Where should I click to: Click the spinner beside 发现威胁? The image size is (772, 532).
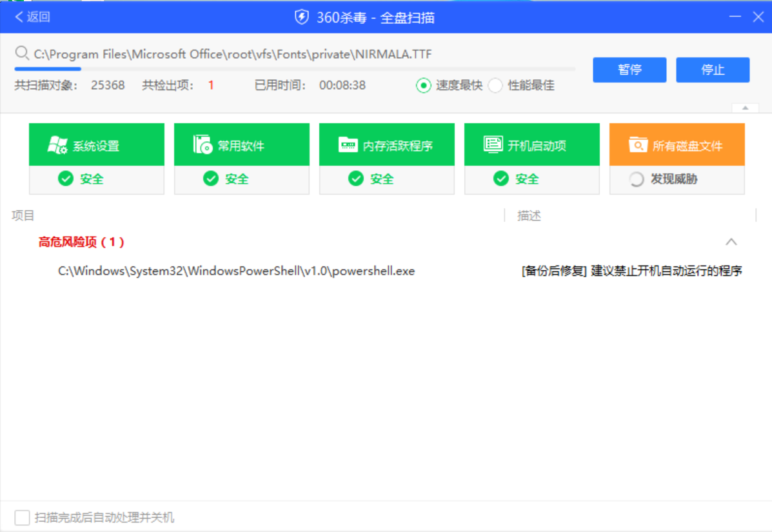636,179
